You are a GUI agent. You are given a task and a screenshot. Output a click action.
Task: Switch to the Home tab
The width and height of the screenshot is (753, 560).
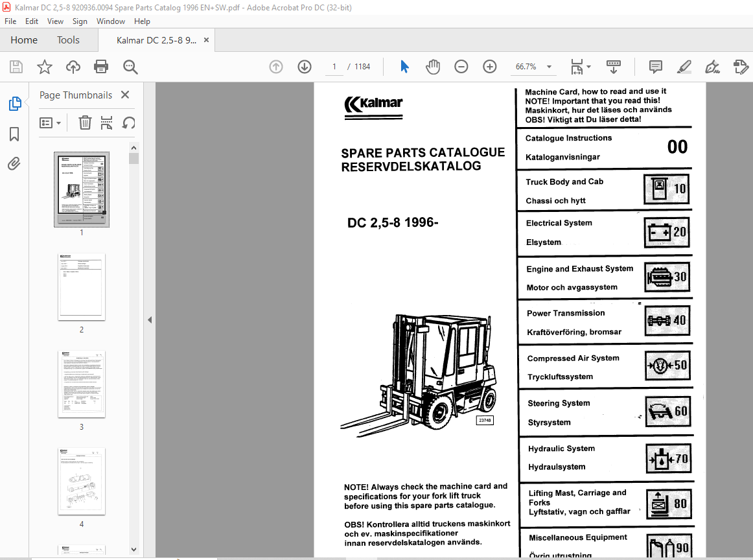tap(24, 40)
